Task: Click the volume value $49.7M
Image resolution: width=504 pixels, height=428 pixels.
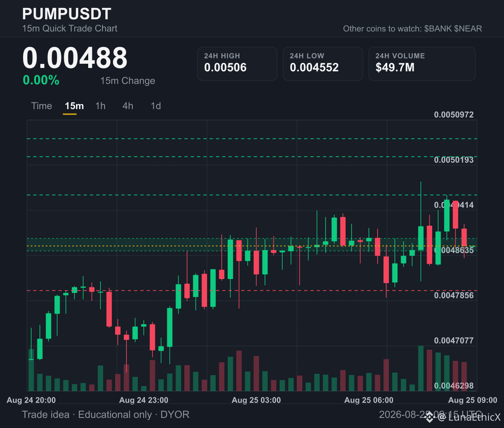Action: [395, 68]
